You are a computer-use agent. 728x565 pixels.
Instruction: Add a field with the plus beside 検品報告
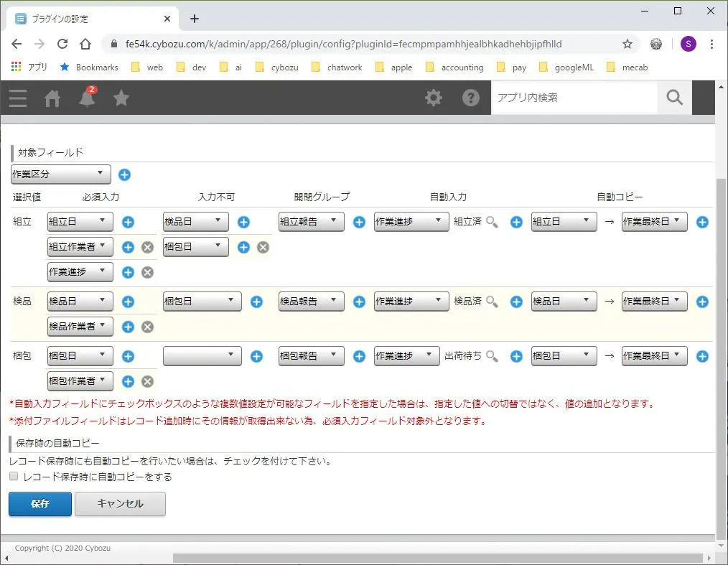click(x=358, y=302)
